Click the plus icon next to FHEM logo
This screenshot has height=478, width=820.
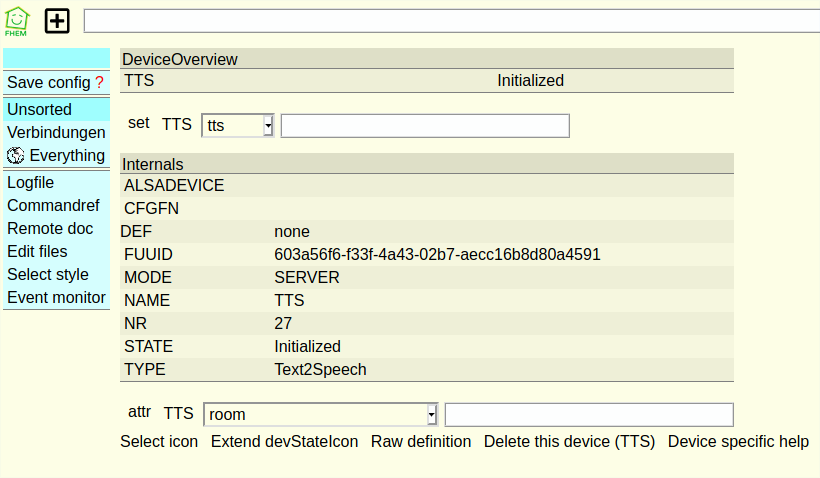(x=58, y=20)
